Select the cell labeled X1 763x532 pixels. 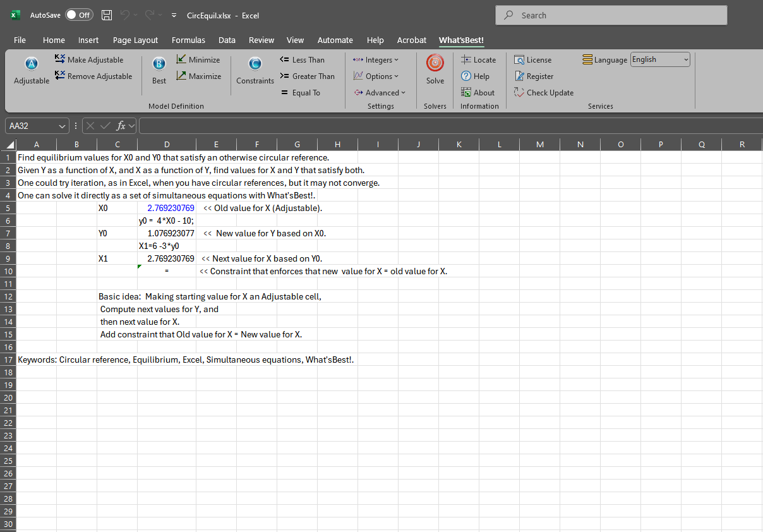point(117,258)
